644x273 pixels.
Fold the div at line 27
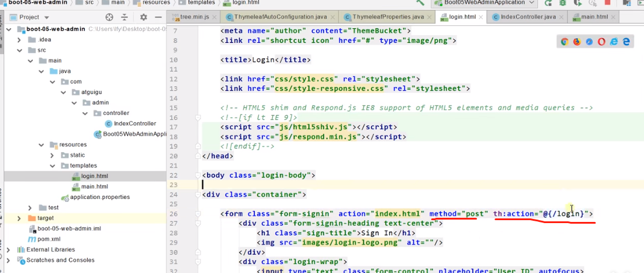click(x=198, y=224)
